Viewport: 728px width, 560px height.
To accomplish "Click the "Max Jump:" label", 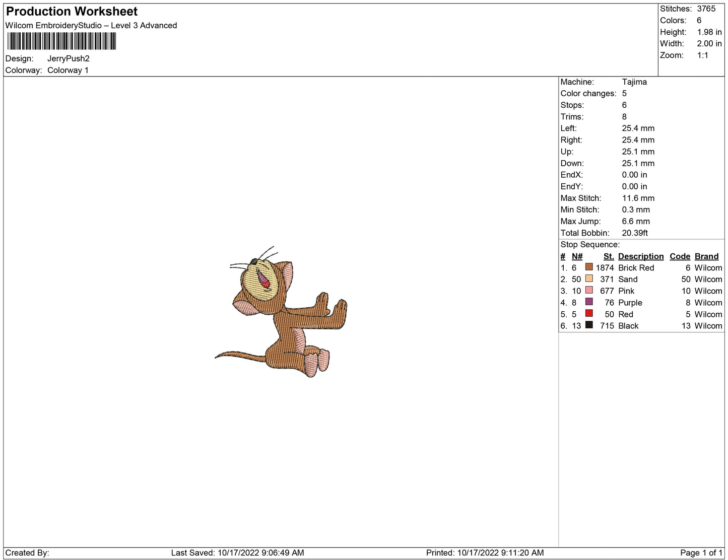I will pyautogui.click(x=580, y=221).
